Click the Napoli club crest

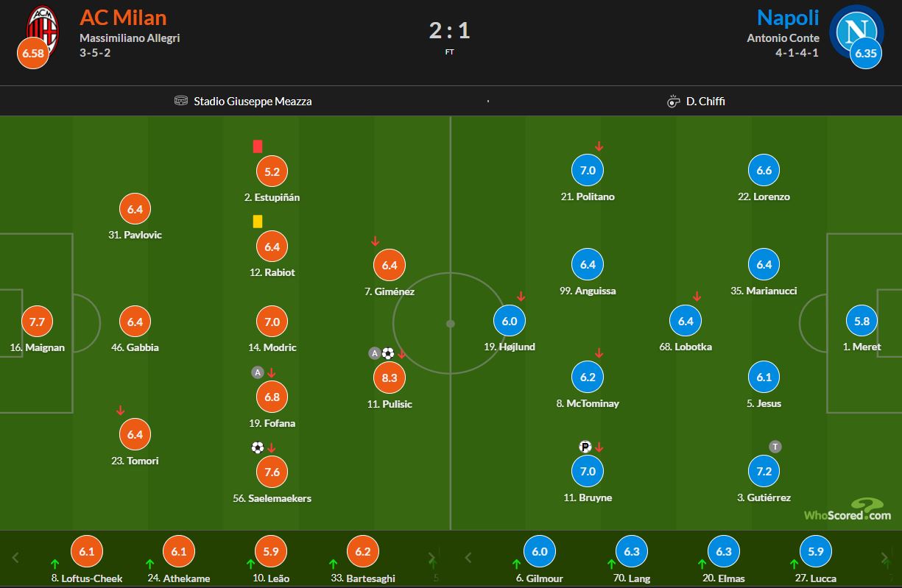pyautogui.click(x=856, y=30)
